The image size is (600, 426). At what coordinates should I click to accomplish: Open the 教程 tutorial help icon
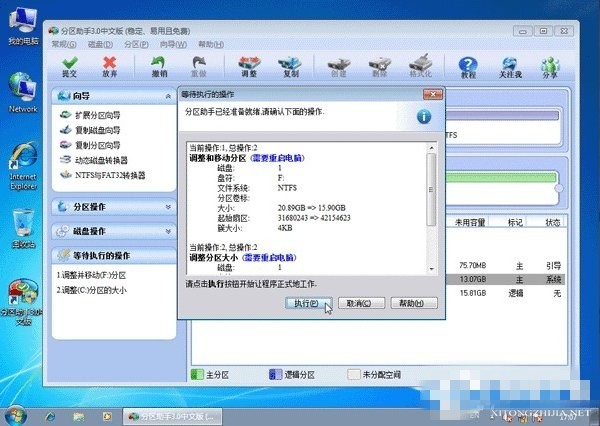(x=468, y=67)
